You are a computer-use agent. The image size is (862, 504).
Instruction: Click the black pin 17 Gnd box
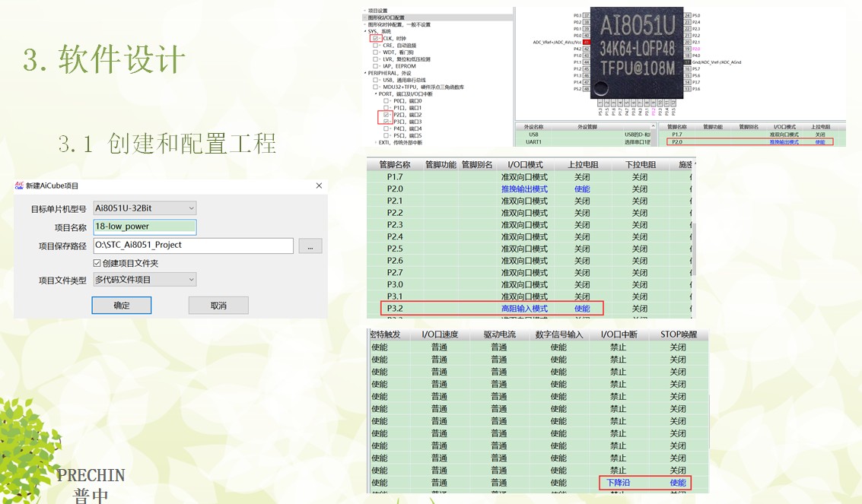click(x=687, y=62)
